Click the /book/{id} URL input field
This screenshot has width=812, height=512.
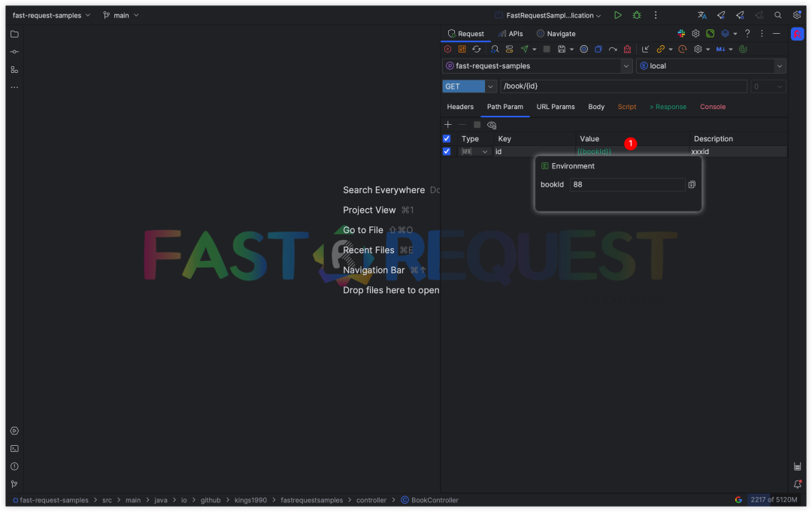pos(623,86)
